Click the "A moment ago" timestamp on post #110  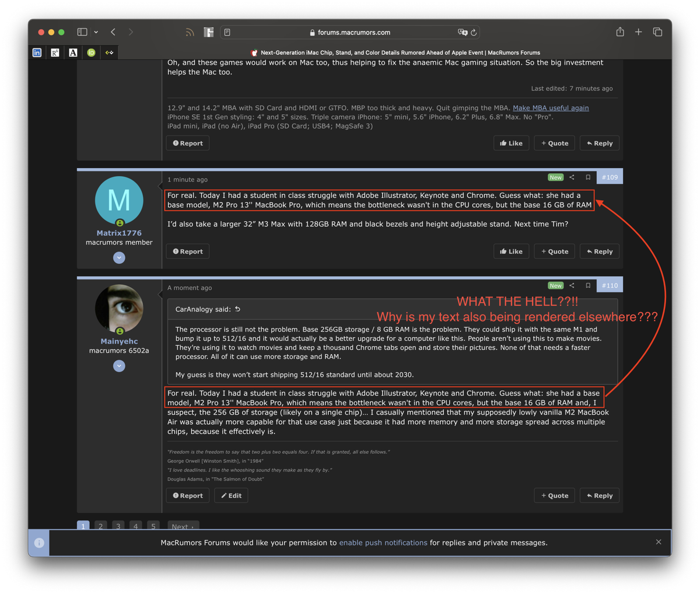pos(190,288)
